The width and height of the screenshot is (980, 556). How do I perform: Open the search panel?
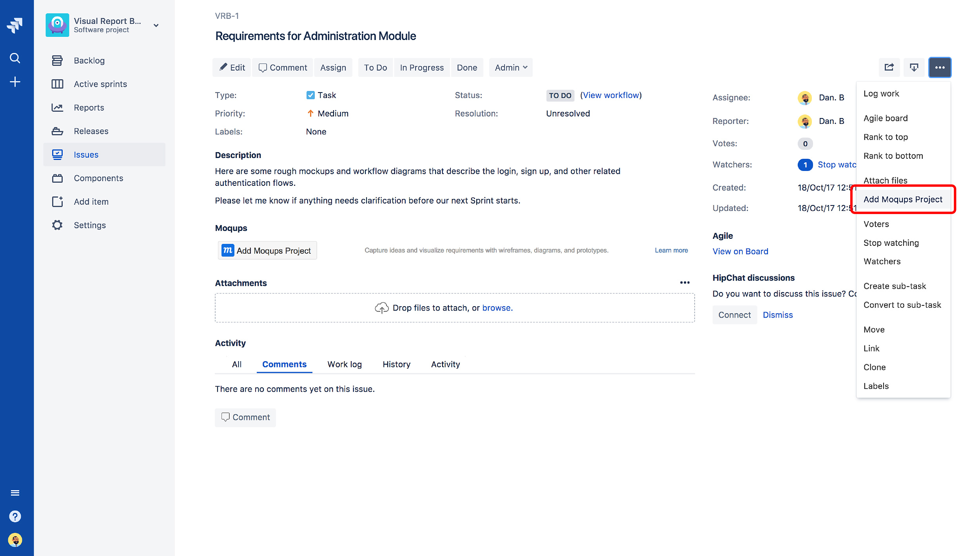[x=15, y=58]
